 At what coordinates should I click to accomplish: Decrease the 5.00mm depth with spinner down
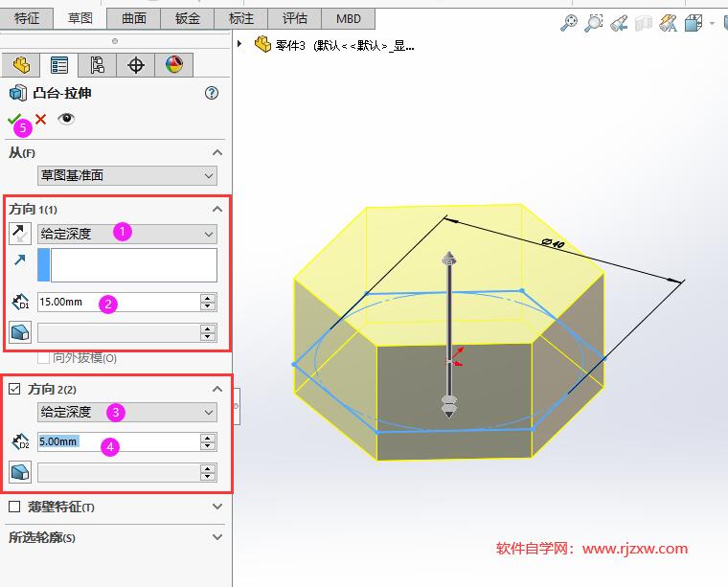[208, 446]
